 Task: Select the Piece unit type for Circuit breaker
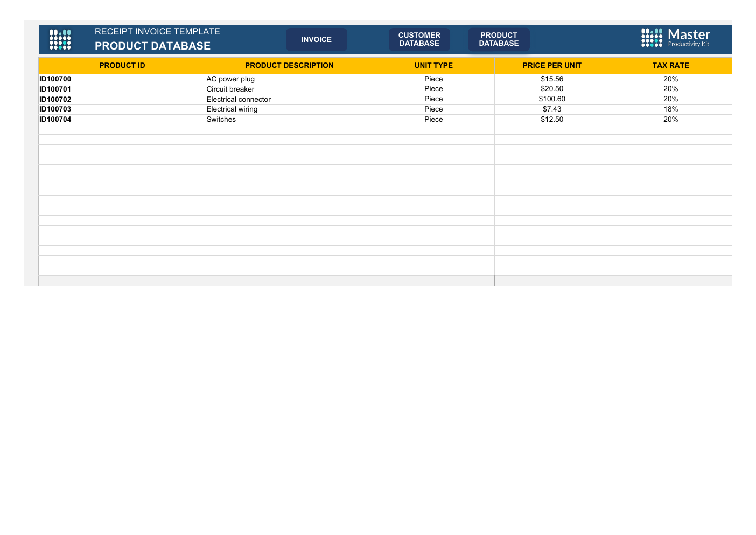pyautogui.click(x=433, y=89)
